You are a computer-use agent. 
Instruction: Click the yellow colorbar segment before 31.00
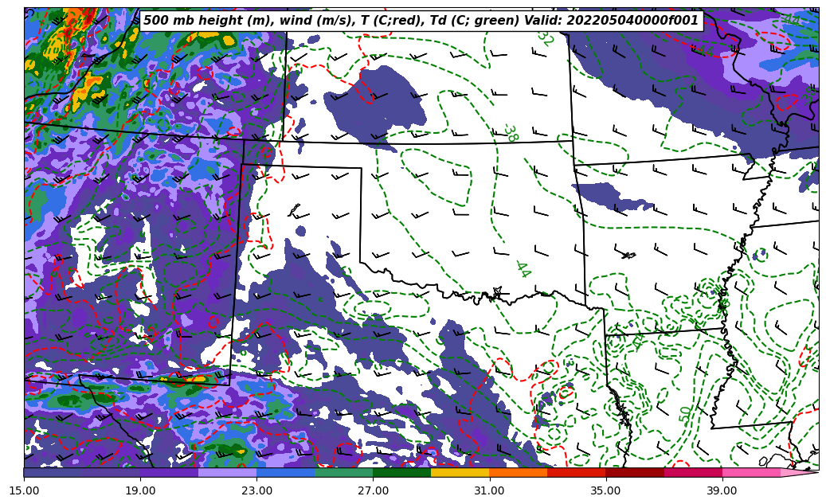(x=460, y=472)
